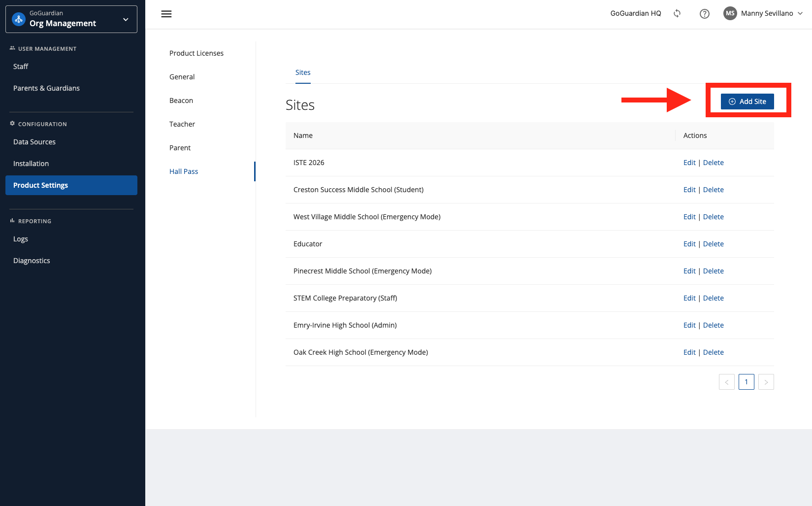The height and width of the screenshot is (506, 812).
Task: Open Product Licenses settings
Action: click(x=196, y=53)
